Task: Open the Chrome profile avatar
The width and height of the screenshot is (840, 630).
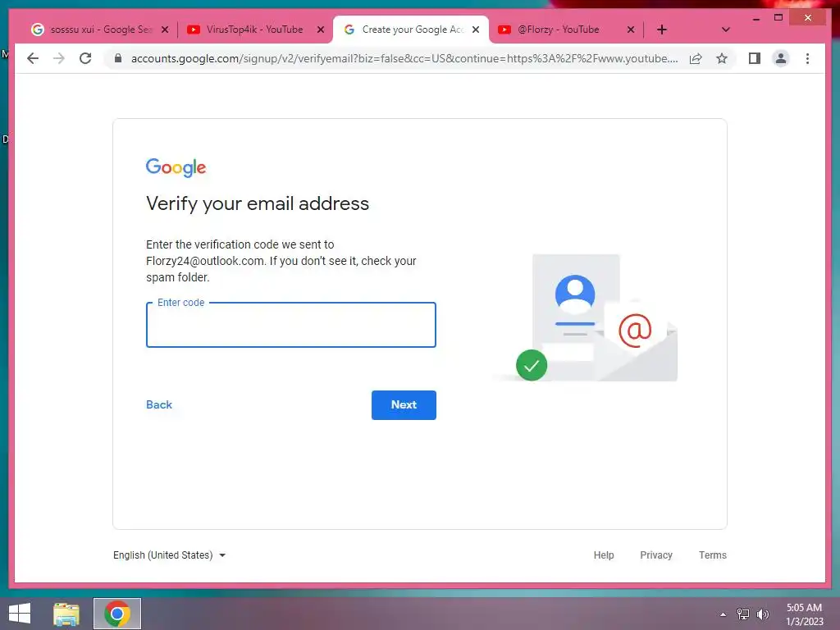Action: tap(781, 58)
